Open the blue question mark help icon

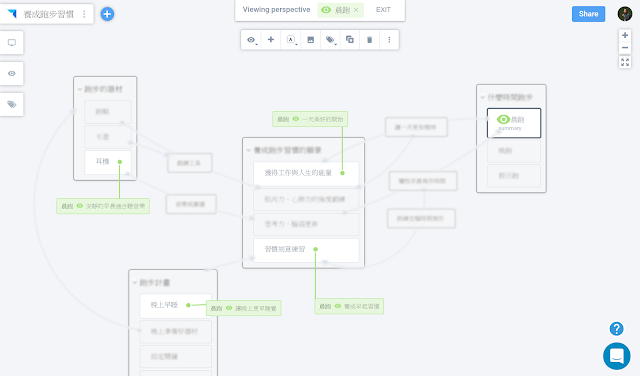(x=616, y=328)
